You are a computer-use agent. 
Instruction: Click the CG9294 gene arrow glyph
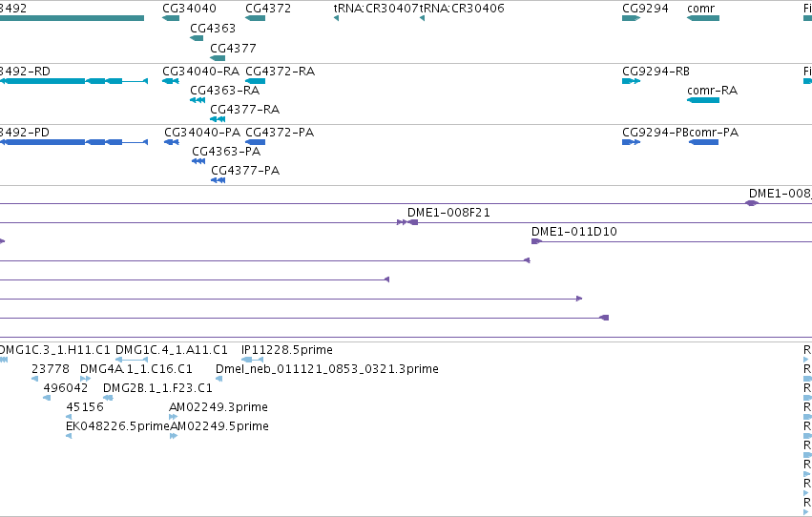[x=632, y=18]
